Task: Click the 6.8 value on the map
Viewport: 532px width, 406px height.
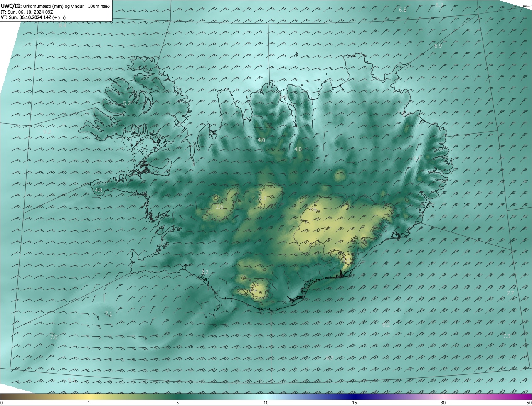Action: click(x=403, y=10)
